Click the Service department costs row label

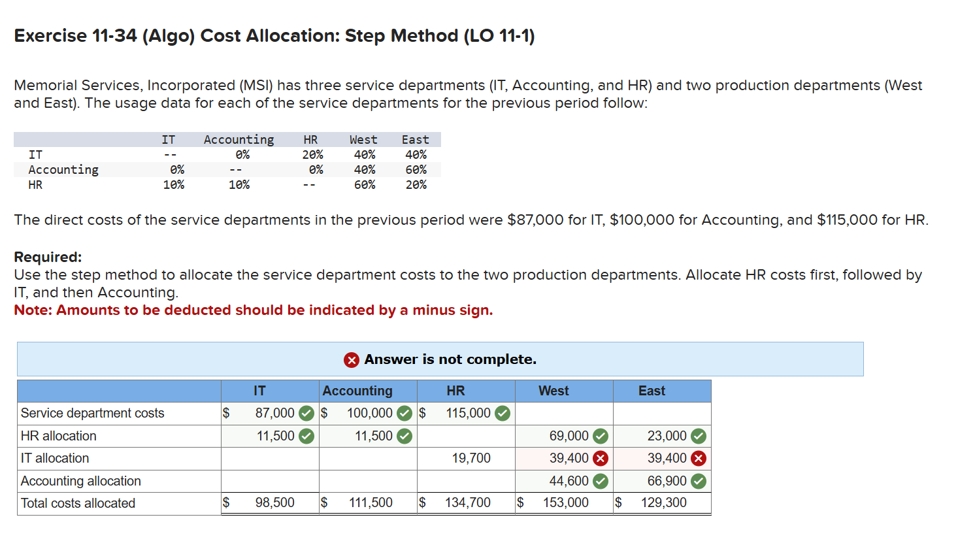[93, 413]
